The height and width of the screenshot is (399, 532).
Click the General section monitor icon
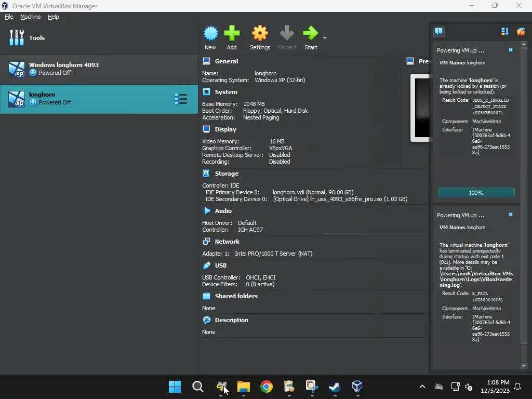click(x=206, y=61)
